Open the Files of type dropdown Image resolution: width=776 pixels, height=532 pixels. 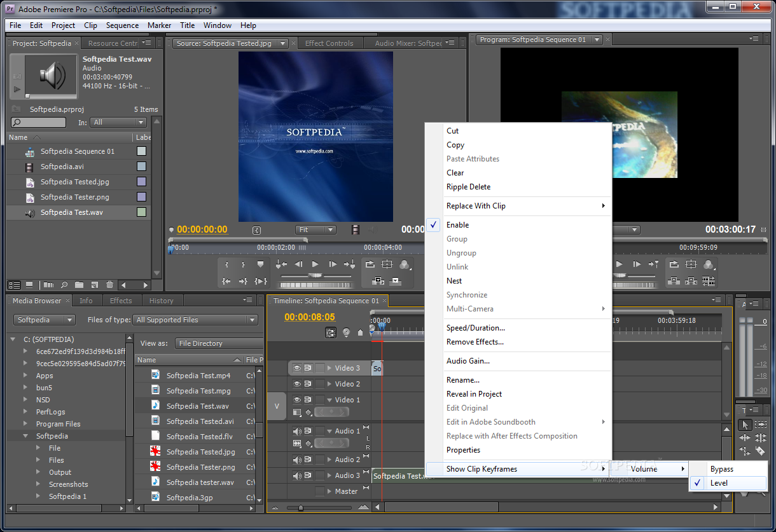click(x=195, y=320)
